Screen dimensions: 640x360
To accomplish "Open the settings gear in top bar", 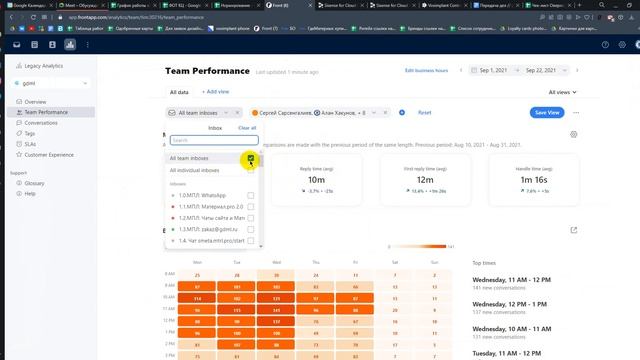I will pos(622,45).
